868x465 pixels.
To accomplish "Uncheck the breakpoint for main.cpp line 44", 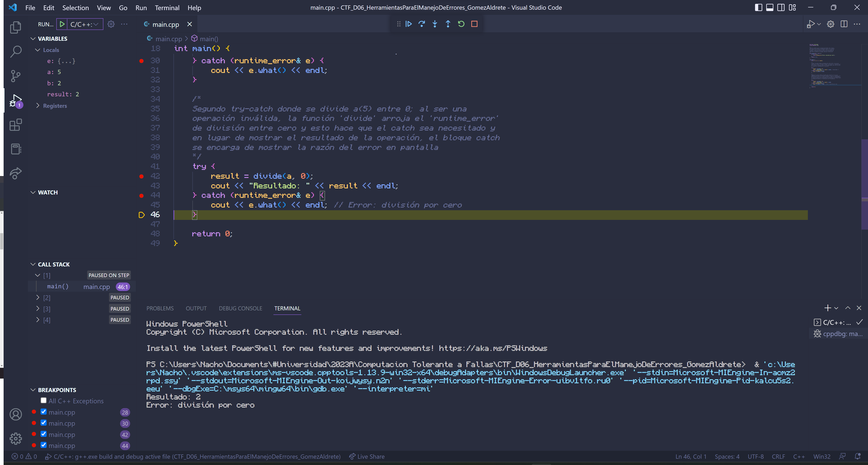I will coord(43,445).
